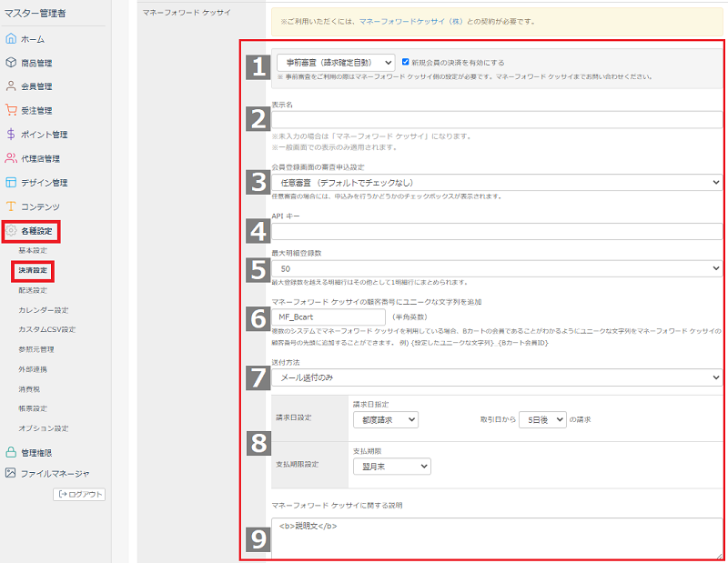This screenshot has height=563, width=728.
Task: Click the MF_Bcart unique string field
Action: [329, 317]
